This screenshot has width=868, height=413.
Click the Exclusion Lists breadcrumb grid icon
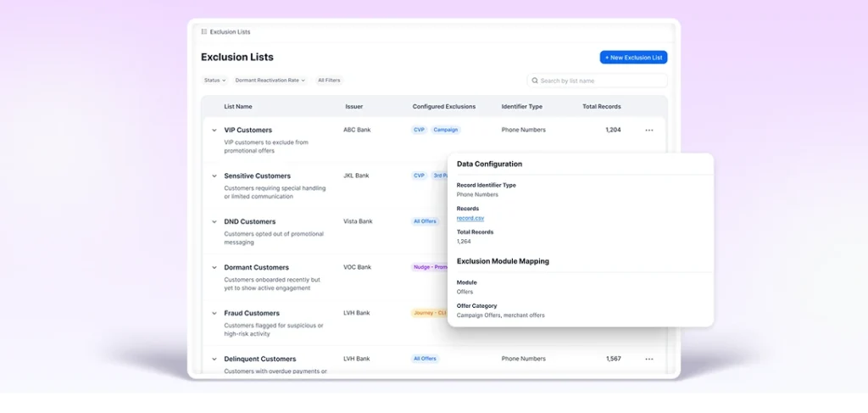(204, 32)
